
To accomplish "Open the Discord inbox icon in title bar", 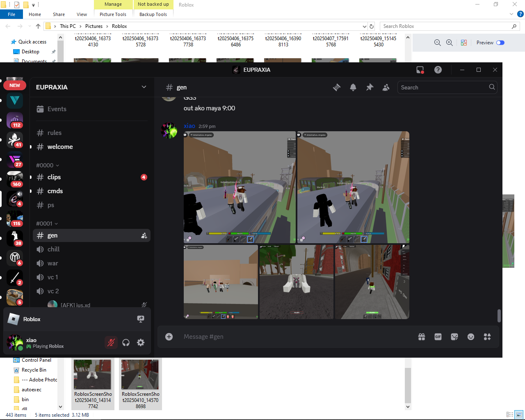I will pyautogui.click(x=420, y=70).
